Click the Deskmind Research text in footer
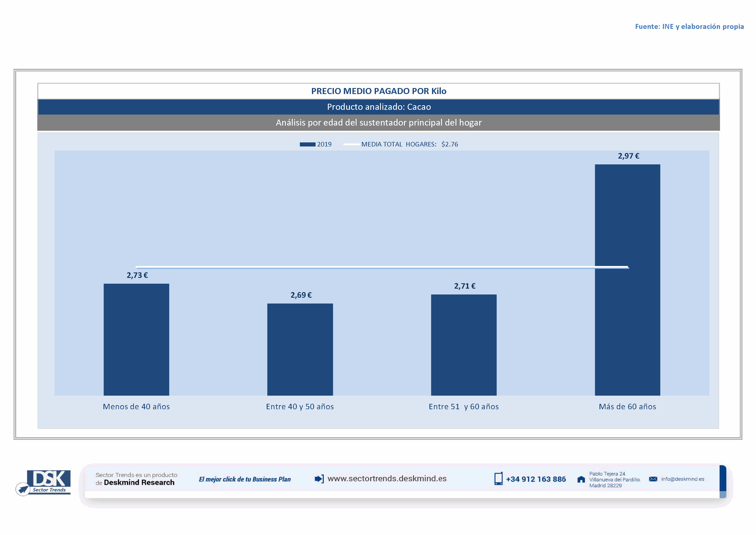Viewport: 756px width, 535px height. click(139, 483)
